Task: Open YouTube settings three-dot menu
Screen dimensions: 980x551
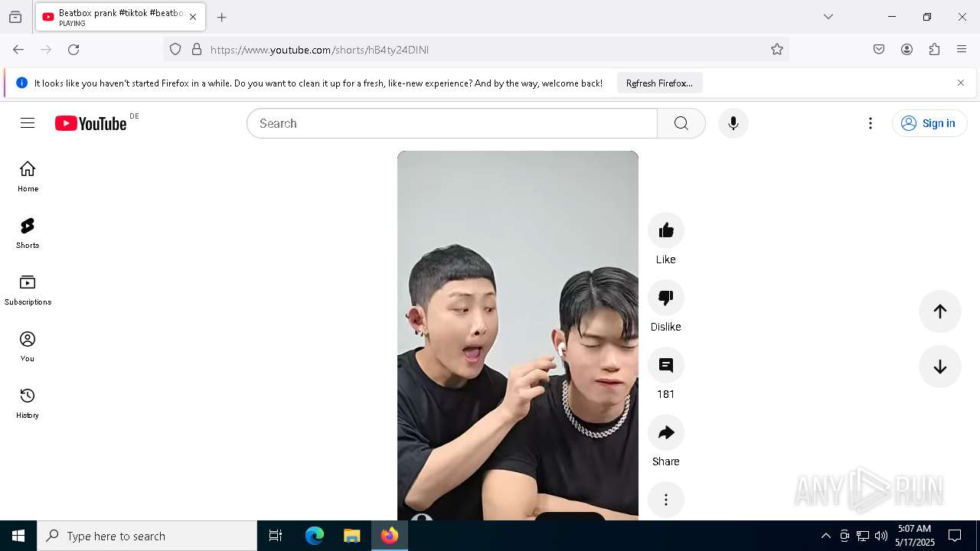Action: pyautogui.click(x=871, y=123)
